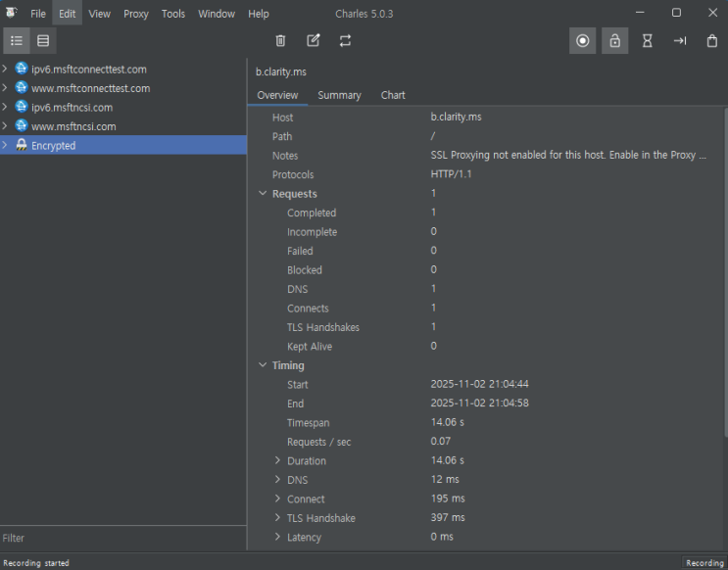The height and width of the screenshot is (570, 728).
Task: Open the Tools menu
Action: pyautogui.click(x=173, y=14)
